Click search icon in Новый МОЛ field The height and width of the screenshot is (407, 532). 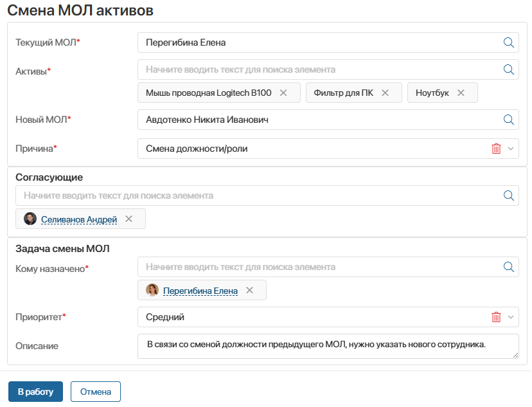pyautogui.click(x=508, y=120)
